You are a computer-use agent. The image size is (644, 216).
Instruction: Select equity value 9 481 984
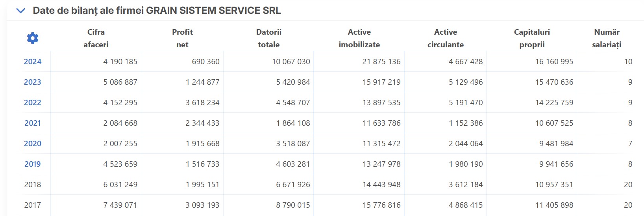click(556, 143)
